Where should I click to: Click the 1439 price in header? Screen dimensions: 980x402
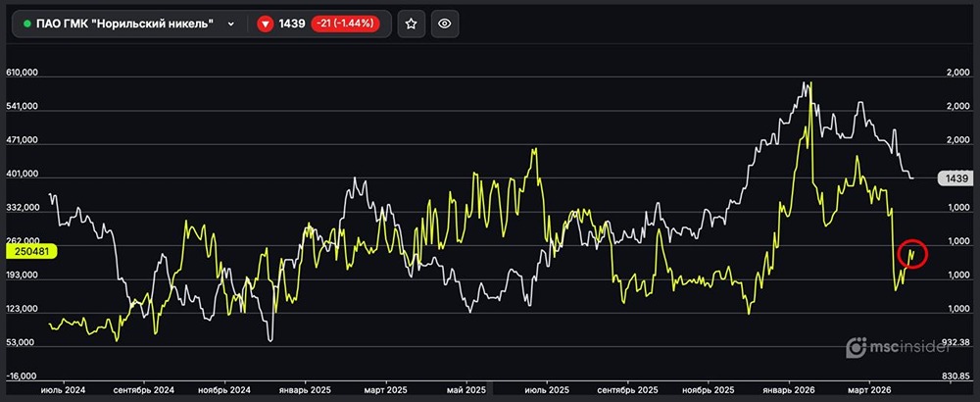pos(292,25)
